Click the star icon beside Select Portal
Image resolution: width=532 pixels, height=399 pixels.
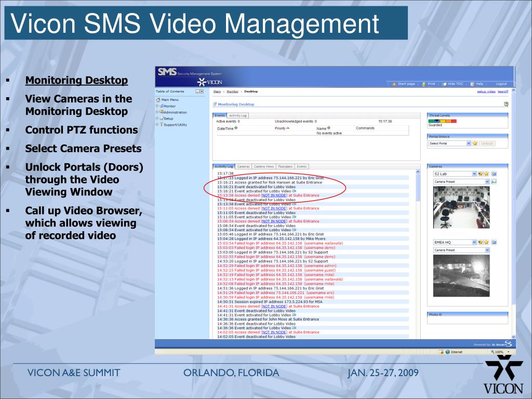[475, 143]
